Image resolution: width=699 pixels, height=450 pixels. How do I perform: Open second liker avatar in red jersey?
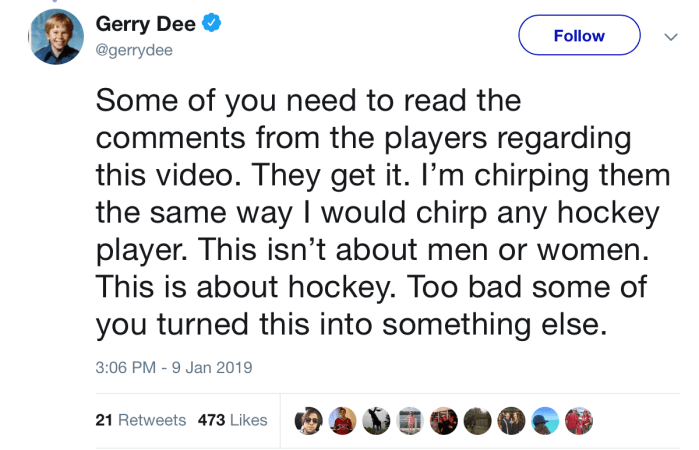341,421
